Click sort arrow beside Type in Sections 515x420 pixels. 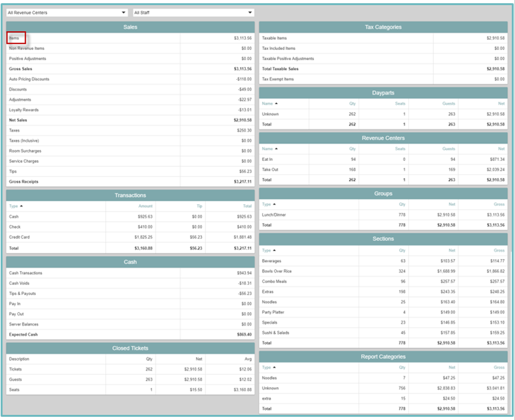[x=275, y=251]
